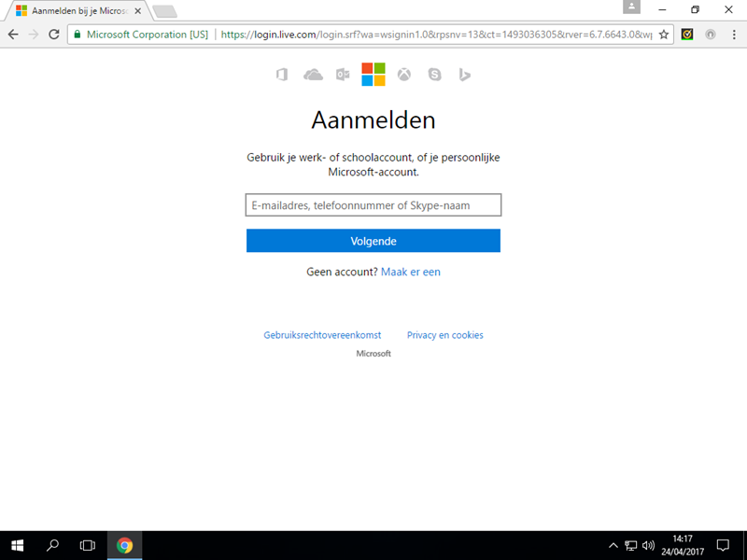Click the blue Volgende button
The height and width of the screenshot is (560, 747).
pyautogui.click(x=373, y=241)
